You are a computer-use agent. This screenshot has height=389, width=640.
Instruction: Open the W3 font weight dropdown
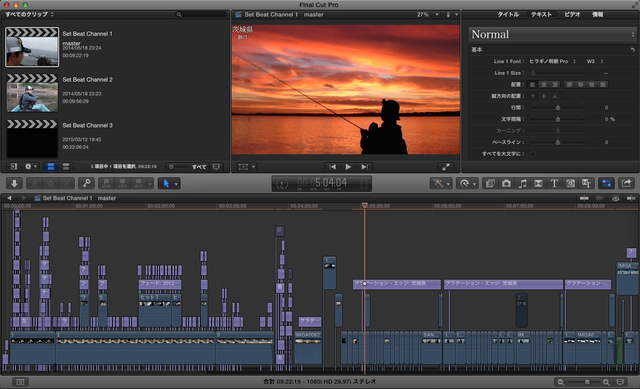595,62
